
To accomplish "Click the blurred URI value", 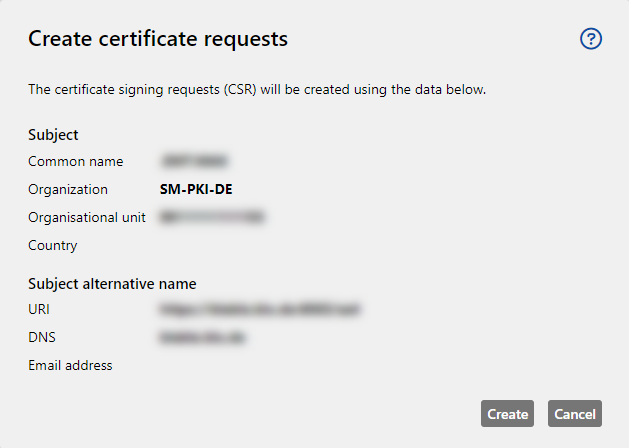I will [260, 309].
